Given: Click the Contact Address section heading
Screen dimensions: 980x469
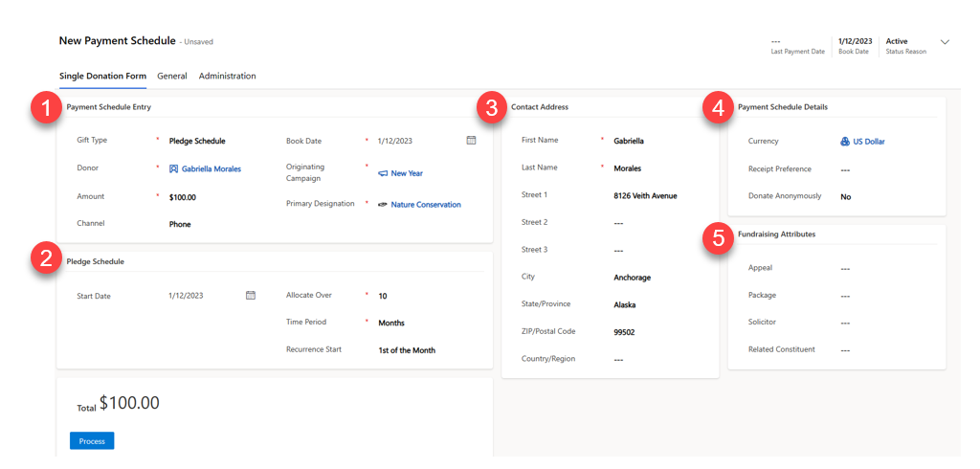Looking at the screenshot, I should coord(540,107).
